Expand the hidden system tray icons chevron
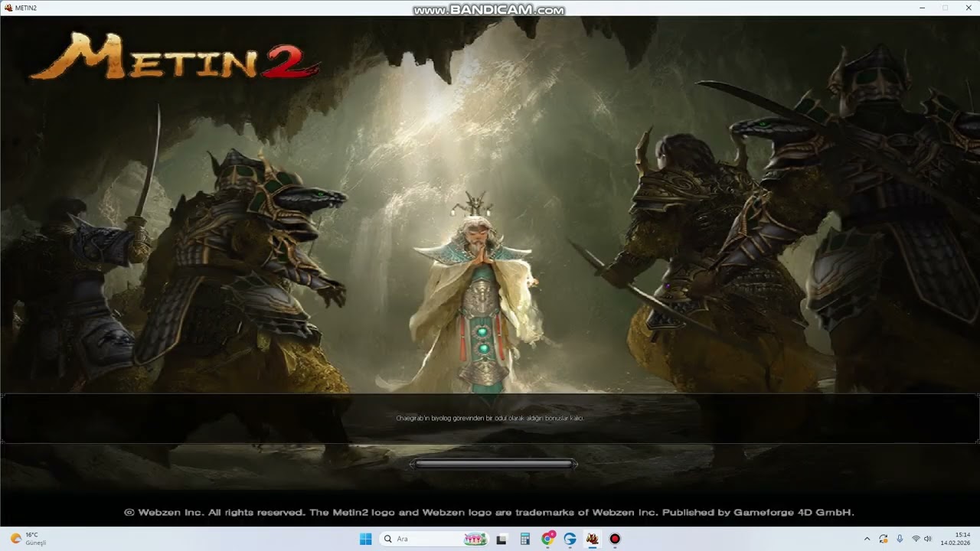The image size is (980, 551). pyautogui.click(x=867, y=539)
